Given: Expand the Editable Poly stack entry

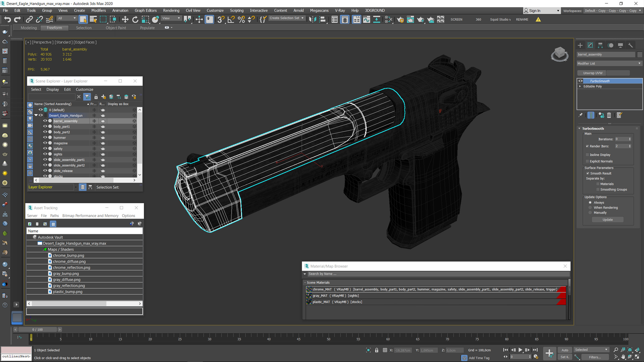Looking at the screenshot, I should pyautogui.click(x=580, y=86).
